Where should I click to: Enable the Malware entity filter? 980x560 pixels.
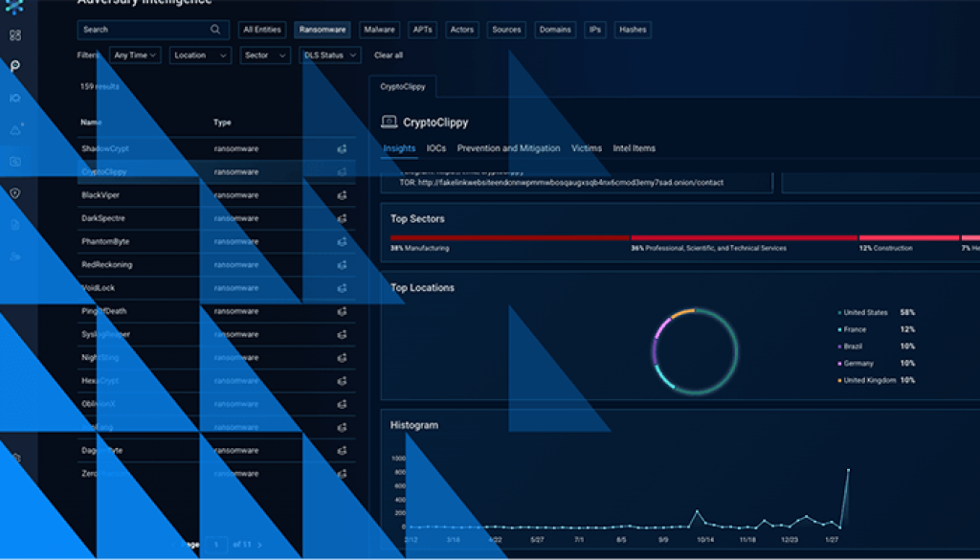click(379, 30)
